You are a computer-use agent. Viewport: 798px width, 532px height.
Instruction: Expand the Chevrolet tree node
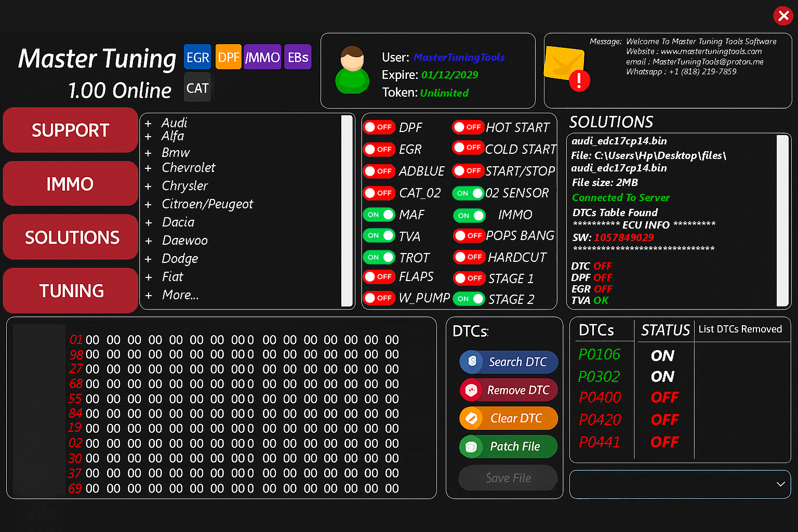pyautogui.click(x=148, y=168)
